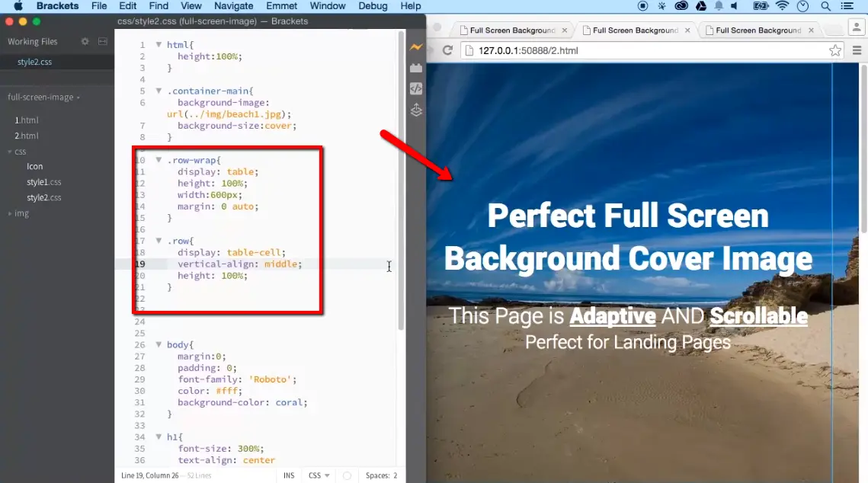Click the Brackets editor vertical scrollbar
The image size is (868, 483).
(x=401, y=181)
